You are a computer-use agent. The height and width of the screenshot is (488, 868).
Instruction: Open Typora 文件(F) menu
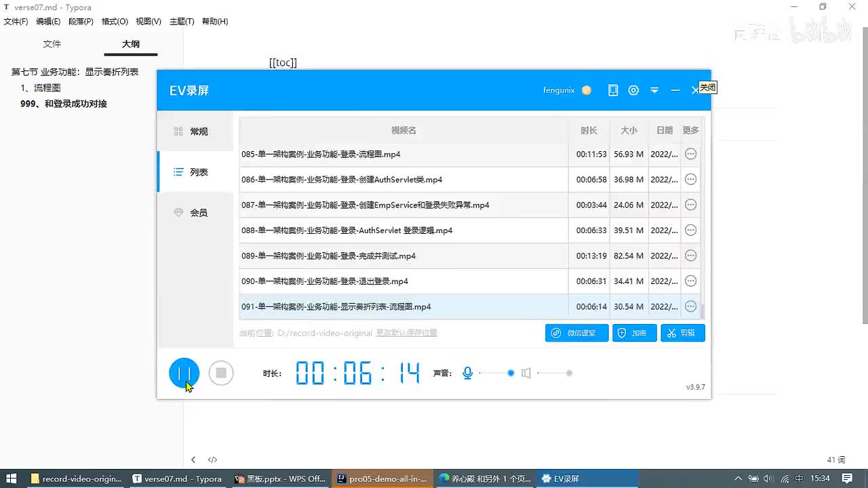tap(16, 22)
